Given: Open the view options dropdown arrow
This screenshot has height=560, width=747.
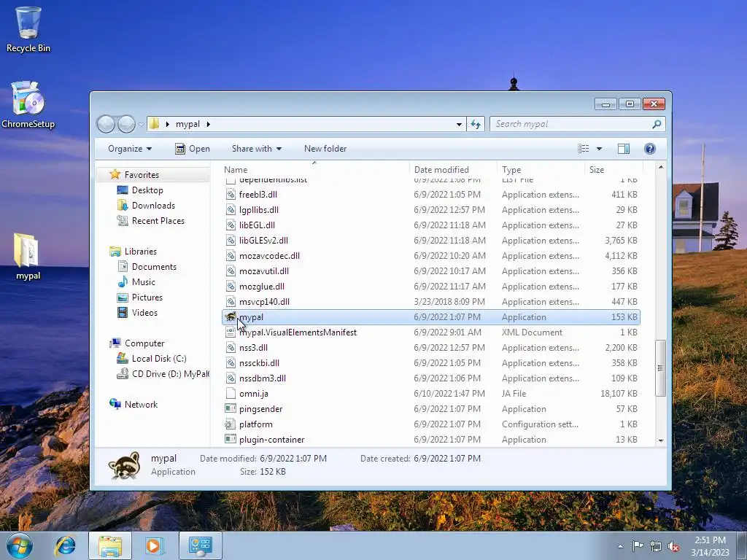Looking at the screenshot, I should coord(600,149).
